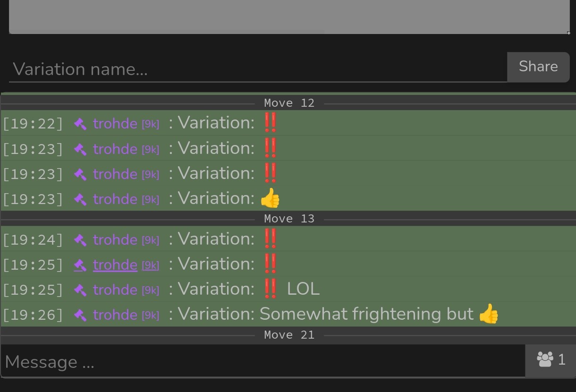Click the [9k] rank on the 19:26 message
Image resolution: width=576 pixels, height=392 pixels.
click(x=151, y=315)
